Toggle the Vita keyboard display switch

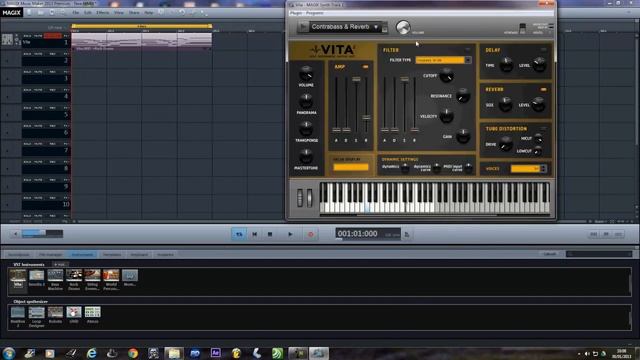click(522, 28)
